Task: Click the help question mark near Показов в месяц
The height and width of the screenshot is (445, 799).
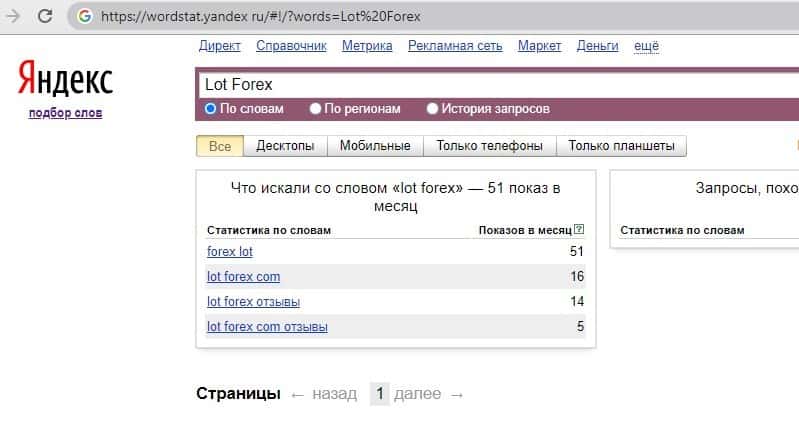Action: click(579, 229)
